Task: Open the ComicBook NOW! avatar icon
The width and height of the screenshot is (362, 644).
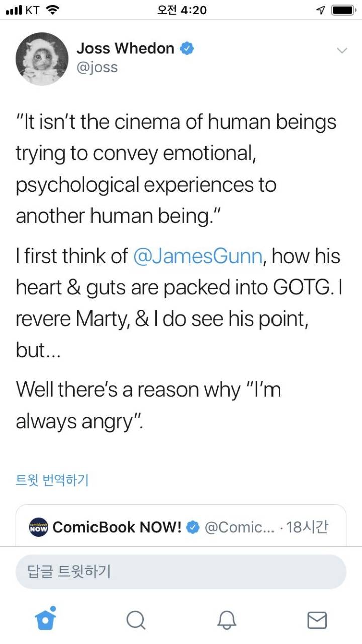Action: point(38,527)
